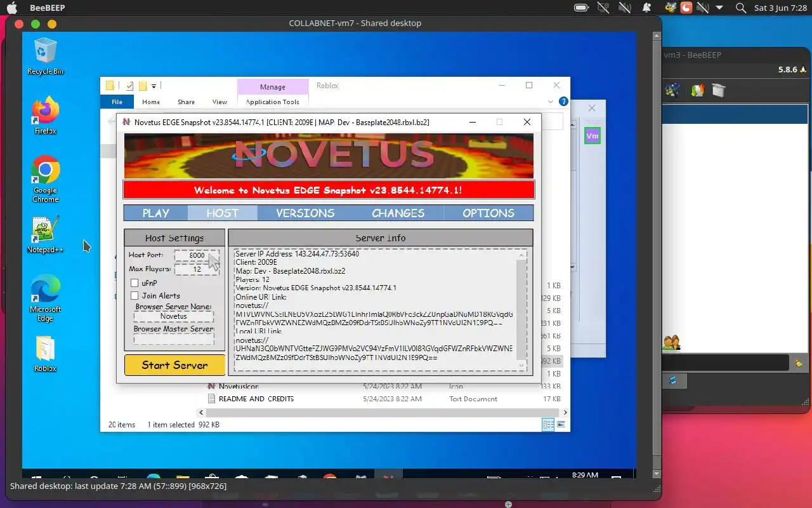Click the New Folder icon in Explorer's quick access toolbar
Viewport: 812px width, 508px height.
point(143,86)
